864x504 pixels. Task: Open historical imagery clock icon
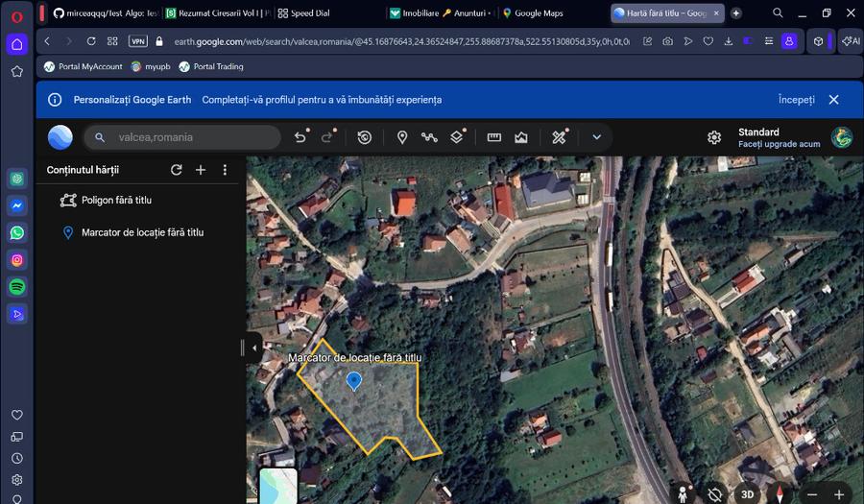point(365,137)
